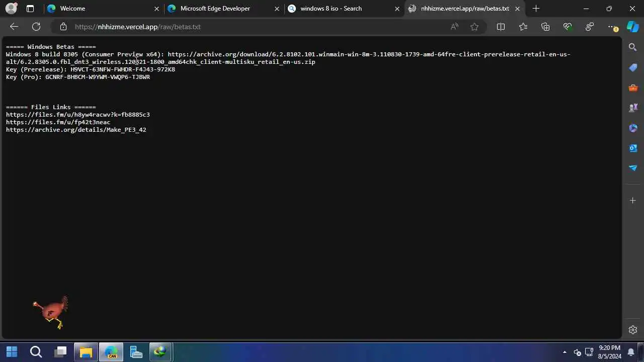This screenshot has height=362, width=644.
Task: Open sidebar Outlook icon
Action: coord(633,148)
